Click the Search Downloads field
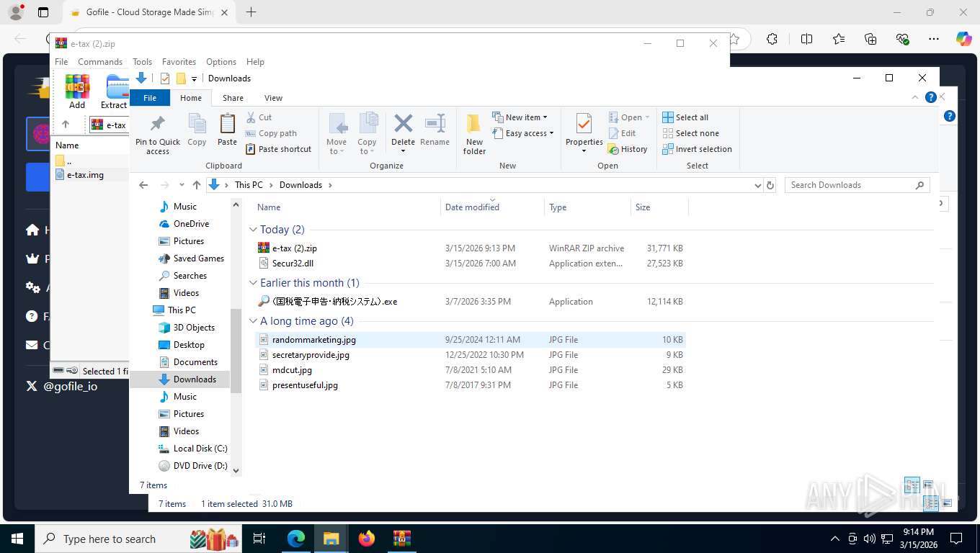Image resolution: width=980 pixels, height=553 pixels. (x=857, y=185)
